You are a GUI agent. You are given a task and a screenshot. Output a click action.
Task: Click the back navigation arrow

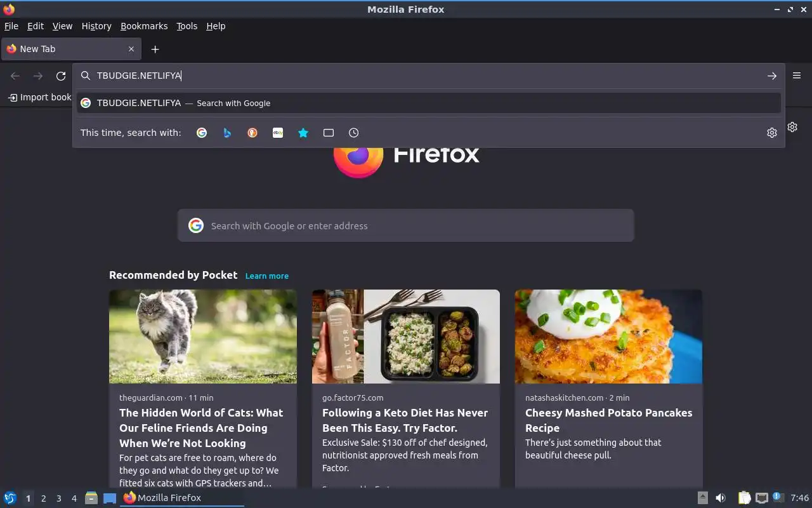point(15,76)
